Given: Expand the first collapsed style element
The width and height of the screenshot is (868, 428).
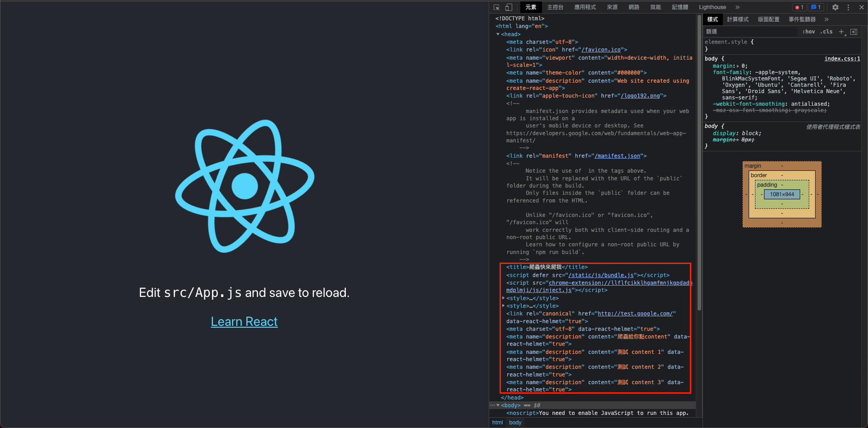Looking at the screenshot, I should (x=503, y=298).
